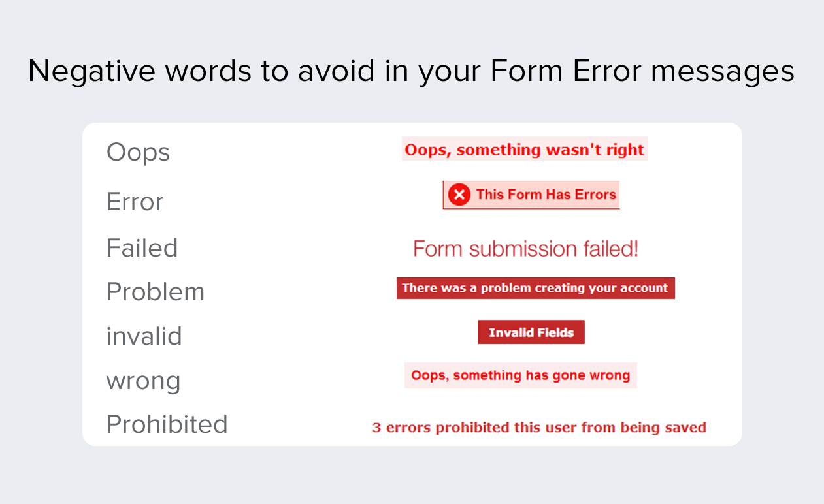Click 'There was a problem creating your account' banner

pos(535,288)
